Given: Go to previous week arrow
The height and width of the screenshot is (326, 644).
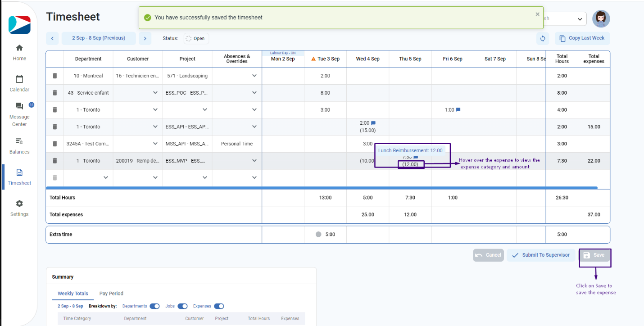Looking at the screenshot, I should pos(52,38).
